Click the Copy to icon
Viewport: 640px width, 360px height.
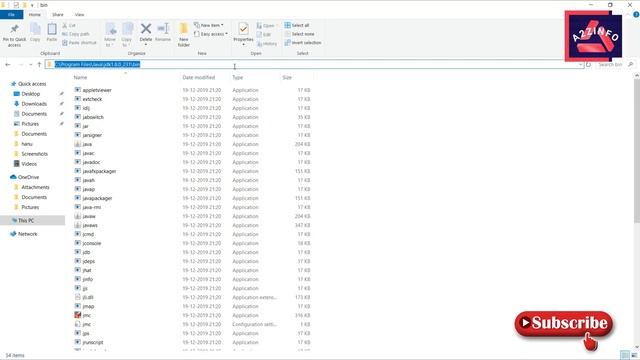(x=127, y=35)
